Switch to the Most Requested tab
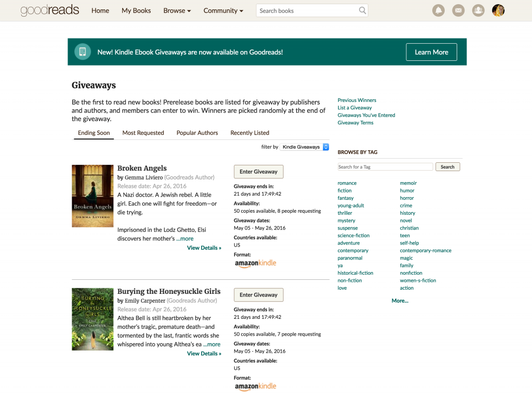 (x=143, y=133)
